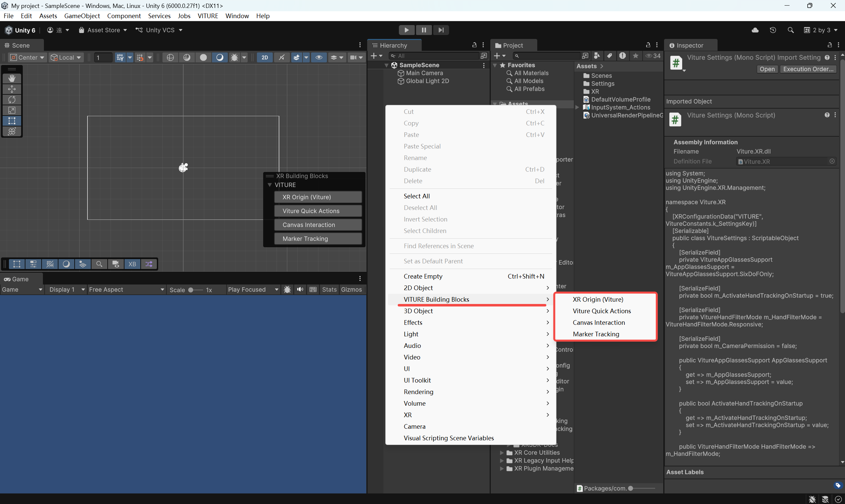Open the Play Focused dropdown
Image resolution: width=845 pixels, height=504 pixels.
(x=253, y=289)
